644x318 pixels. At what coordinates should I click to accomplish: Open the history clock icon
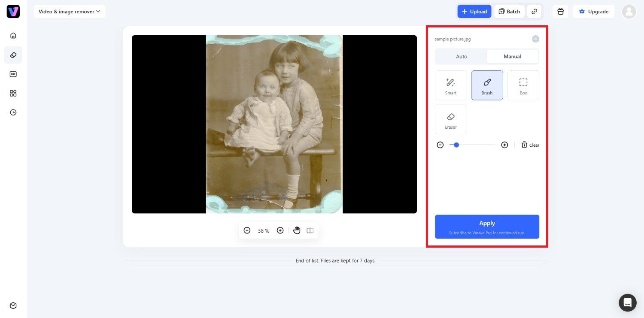click(13, 112)
